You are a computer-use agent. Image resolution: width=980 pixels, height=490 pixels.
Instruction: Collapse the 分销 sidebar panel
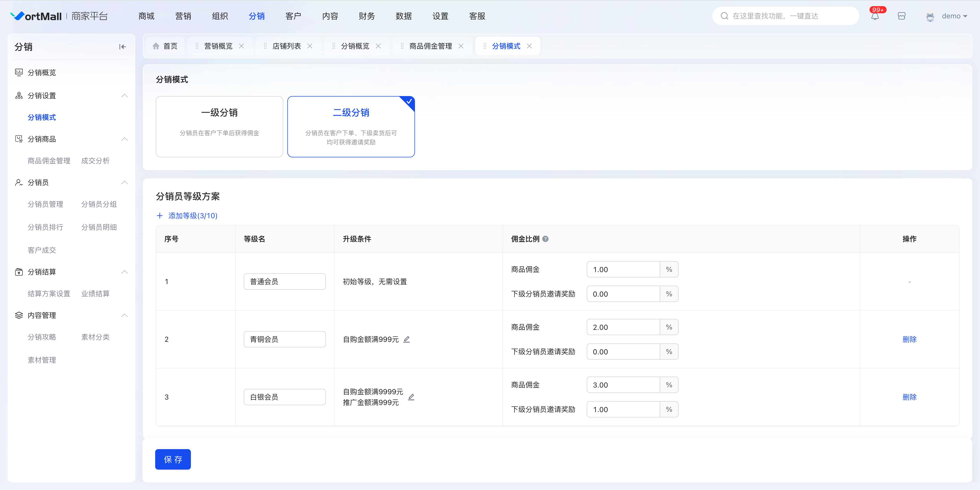[122, 47]
